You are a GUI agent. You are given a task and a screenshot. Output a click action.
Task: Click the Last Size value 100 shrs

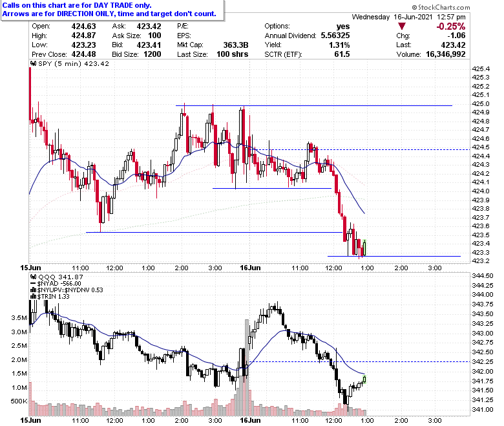tap(233, 54)
